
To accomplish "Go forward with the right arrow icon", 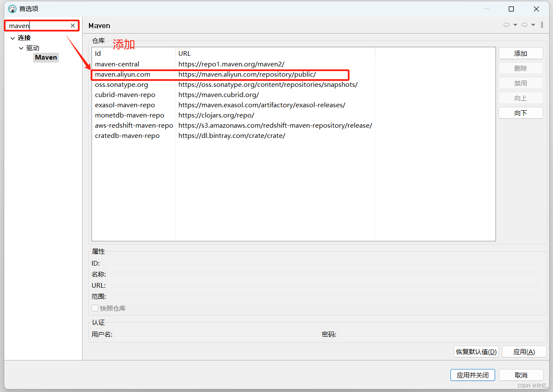I will click(524, 25).
